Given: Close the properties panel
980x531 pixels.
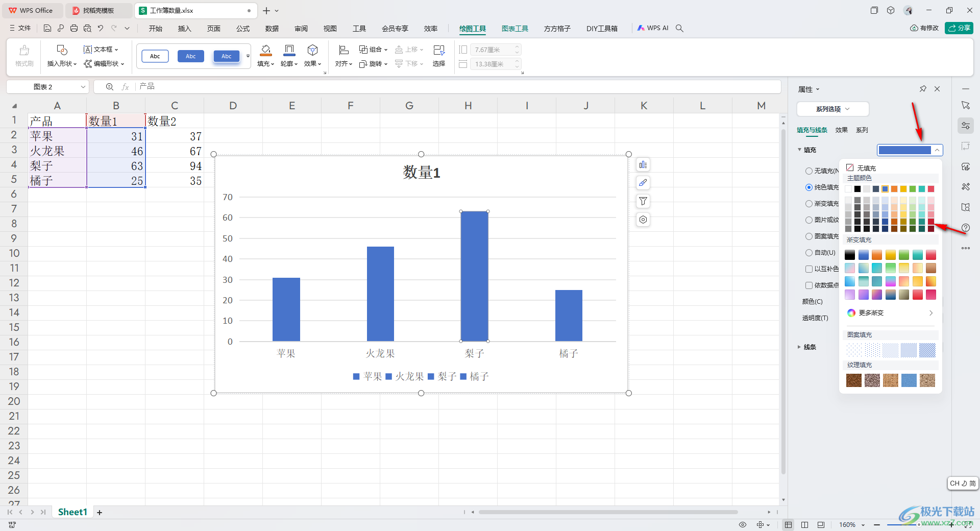Looking at the screenshot, I should pyautogui.click(x=937, y=89).
